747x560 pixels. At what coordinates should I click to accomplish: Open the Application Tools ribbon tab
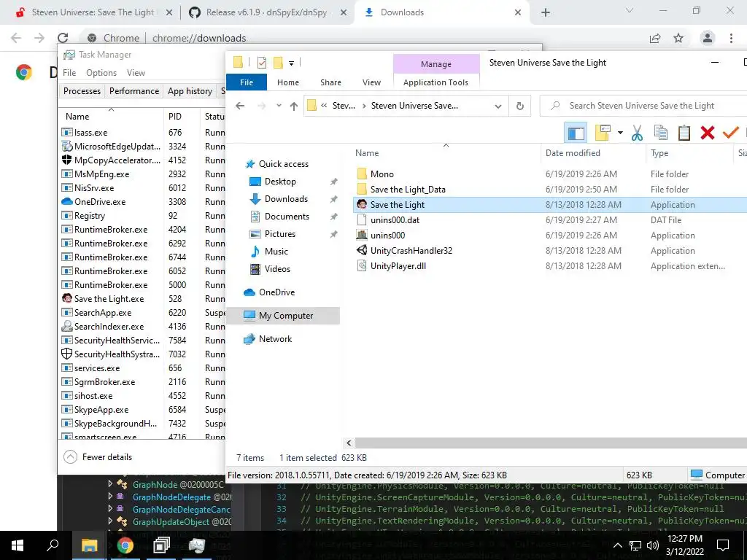click(436, 82)
